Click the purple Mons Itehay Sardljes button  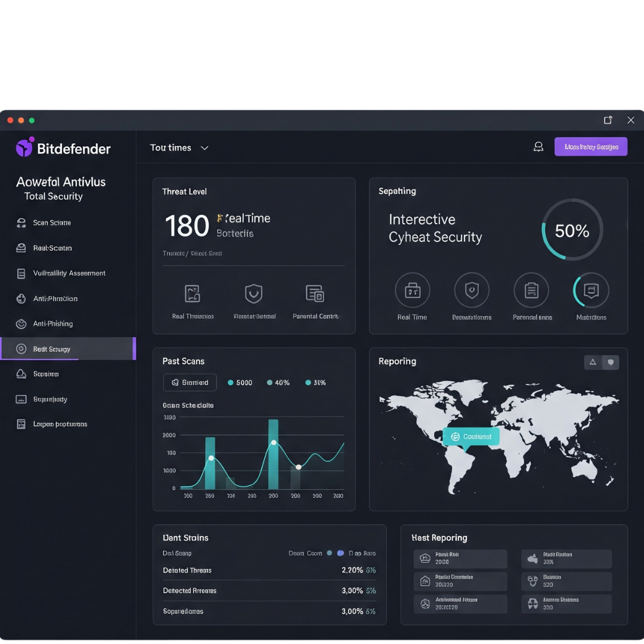(591, 146)
